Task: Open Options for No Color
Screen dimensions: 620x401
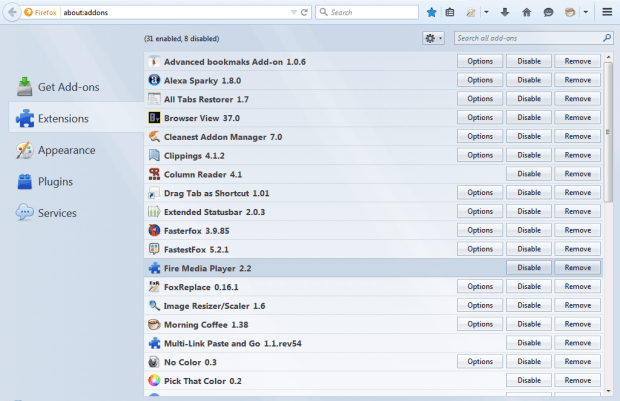Action: (x=480, y=362)
